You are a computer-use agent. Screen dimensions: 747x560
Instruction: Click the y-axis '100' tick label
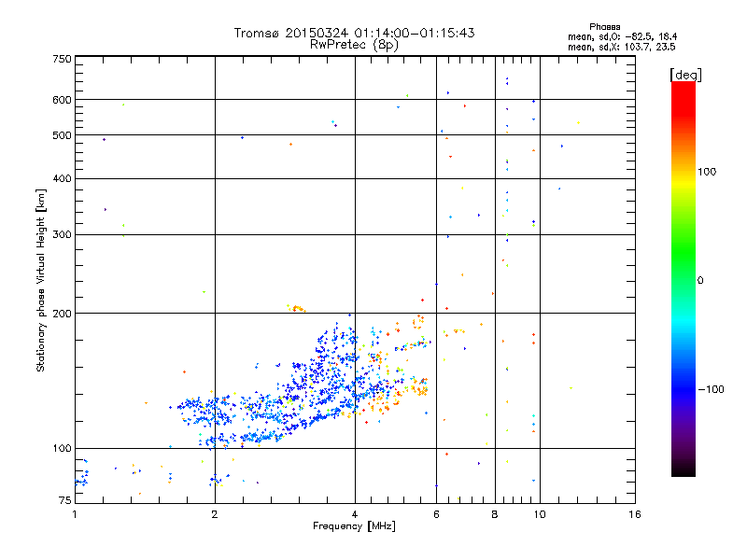tap(63, 448)
